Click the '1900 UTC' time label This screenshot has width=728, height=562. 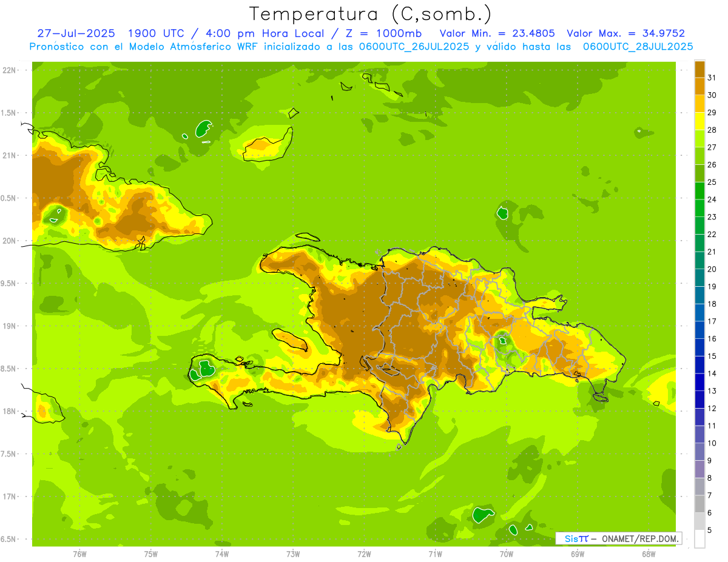(157, 33)
